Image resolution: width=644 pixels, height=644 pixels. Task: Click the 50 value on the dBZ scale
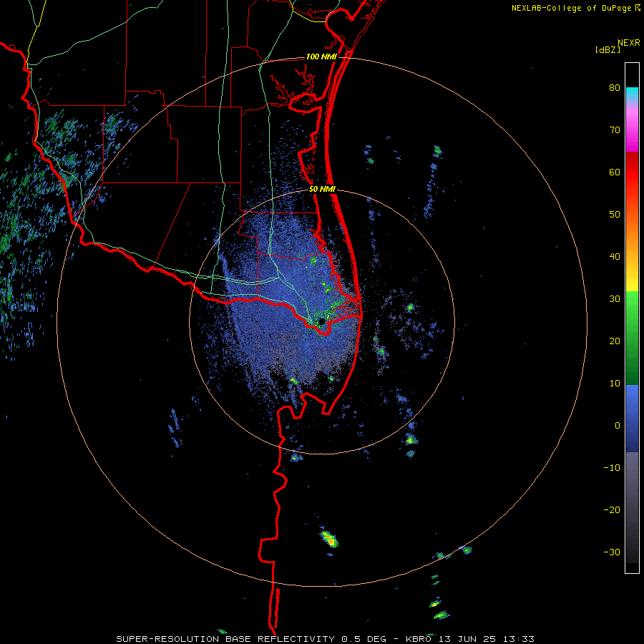[x=615, y=215]
